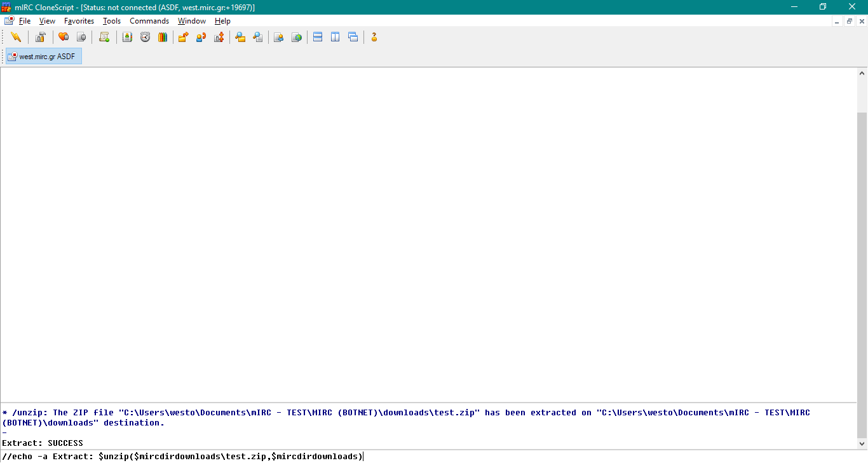The image size is (868, 463).
Task: Click the About question mark icon
Action: click(374, 38)
